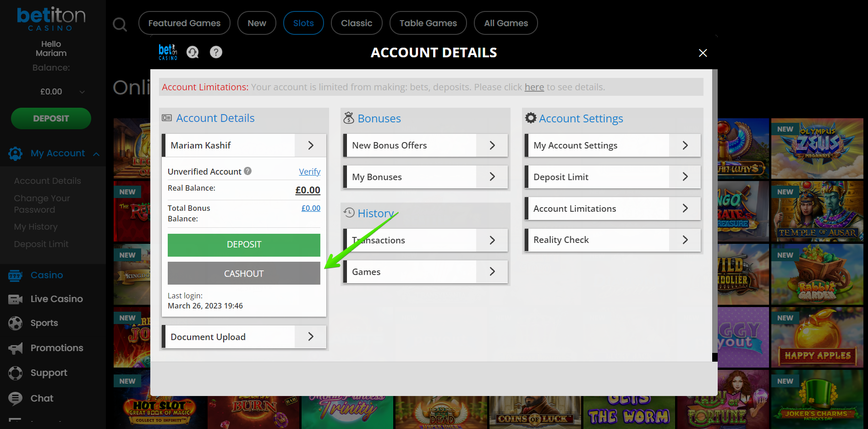
Task: Open the Olympus Zeus game thumbnail
Action: tap(817, 148)
